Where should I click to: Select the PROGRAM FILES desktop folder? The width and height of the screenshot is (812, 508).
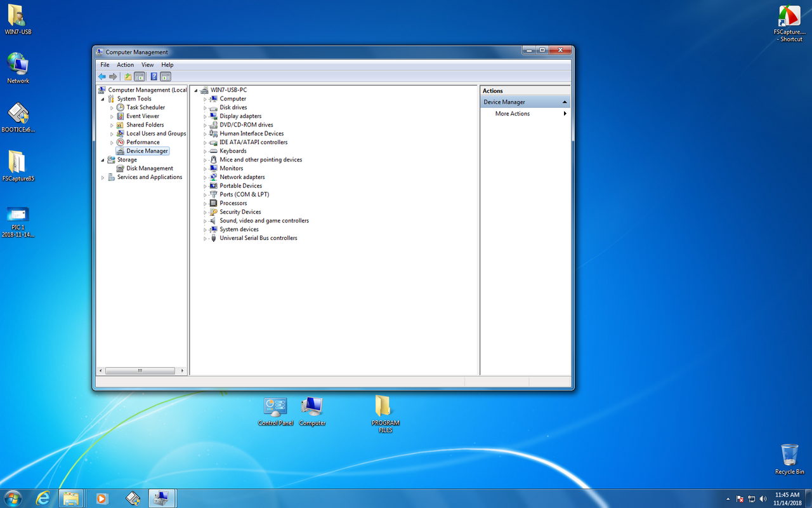pos(385,415)
